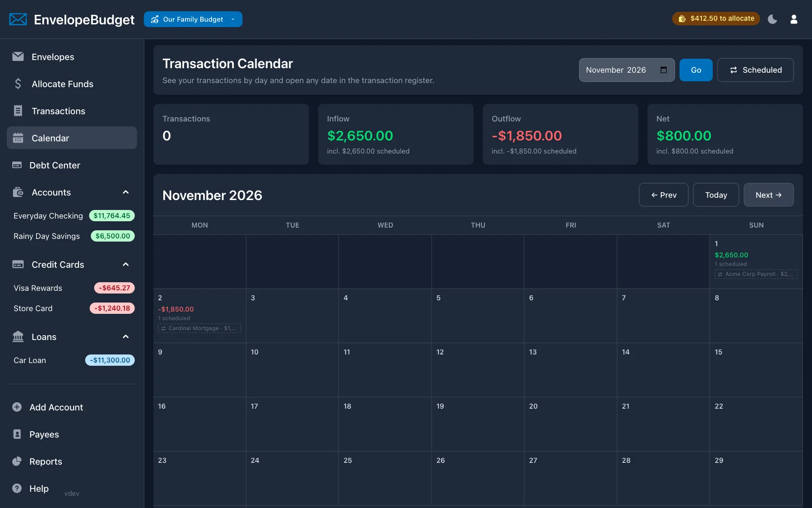812x508 pixels.
Task: Jump to Today in the calendar
Action: [x=716, y=195]
